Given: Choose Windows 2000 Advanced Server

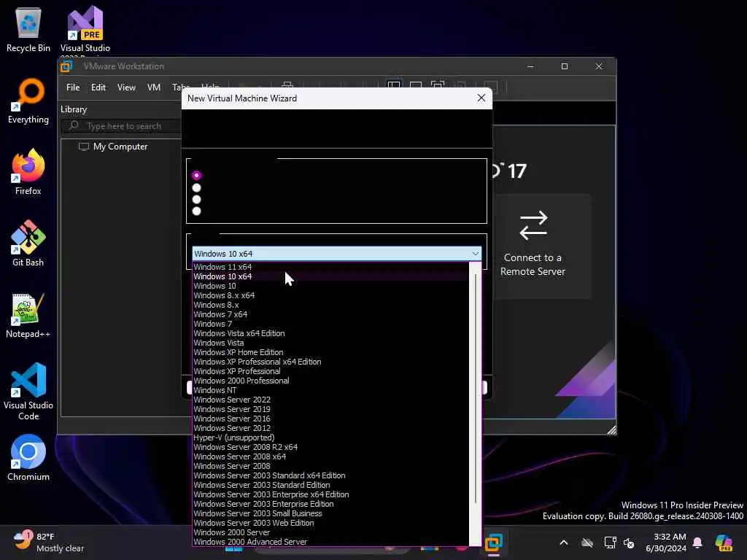Looking at the screenshot, I should (x=330, y=542).
